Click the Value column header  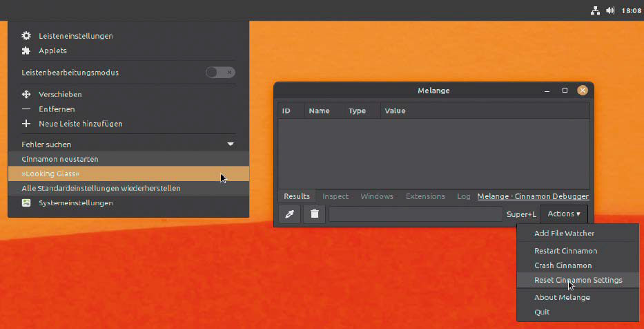coord(485,111)
